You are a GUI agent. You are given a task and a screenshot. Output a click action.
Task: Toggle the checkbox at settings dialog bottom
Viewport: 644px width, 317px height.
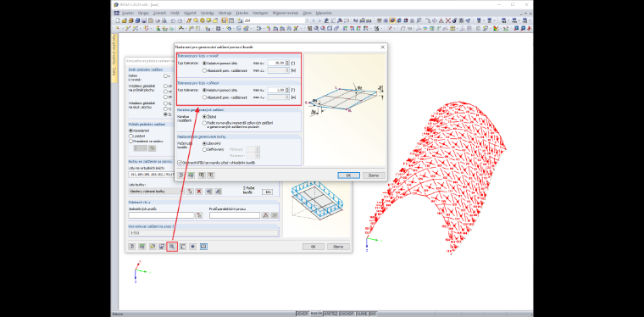(x=180, y=163)
